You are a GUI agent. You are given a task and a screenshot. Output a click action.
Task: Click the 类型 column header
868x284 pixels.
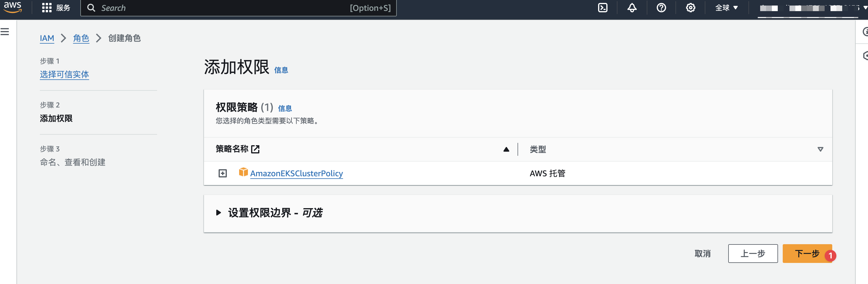(538, 149)
